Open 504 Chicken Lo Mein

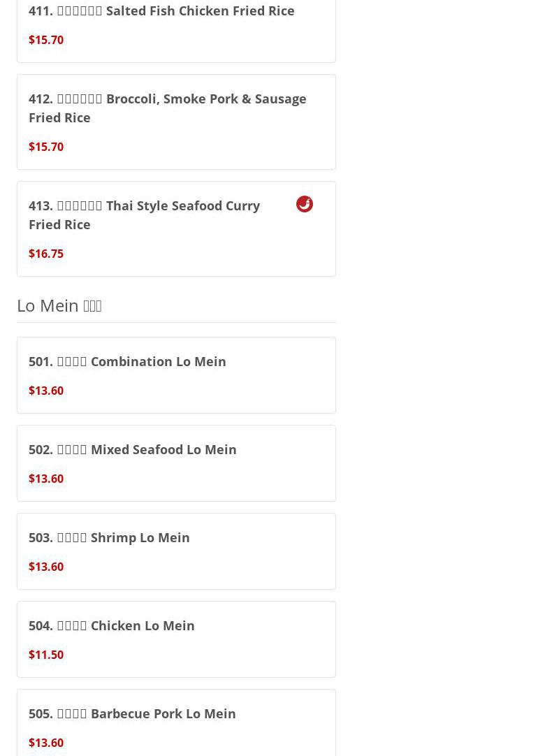click(112, 626)
